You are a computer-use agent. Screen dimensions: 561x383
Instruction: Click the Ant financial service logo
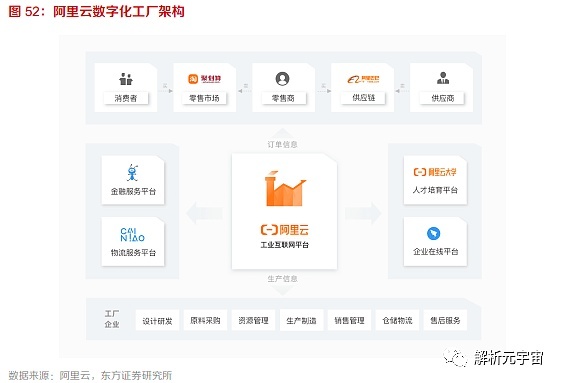click(132, 173)
